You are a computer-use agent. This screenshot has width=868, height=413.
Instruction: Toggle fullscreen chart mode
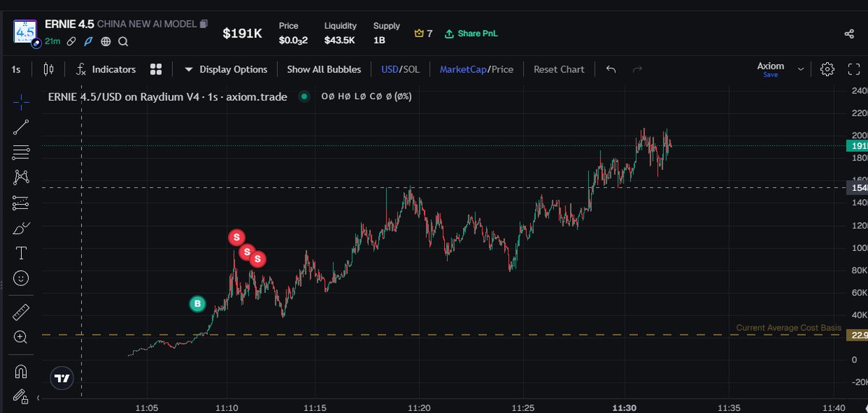[x=853, y=69]
